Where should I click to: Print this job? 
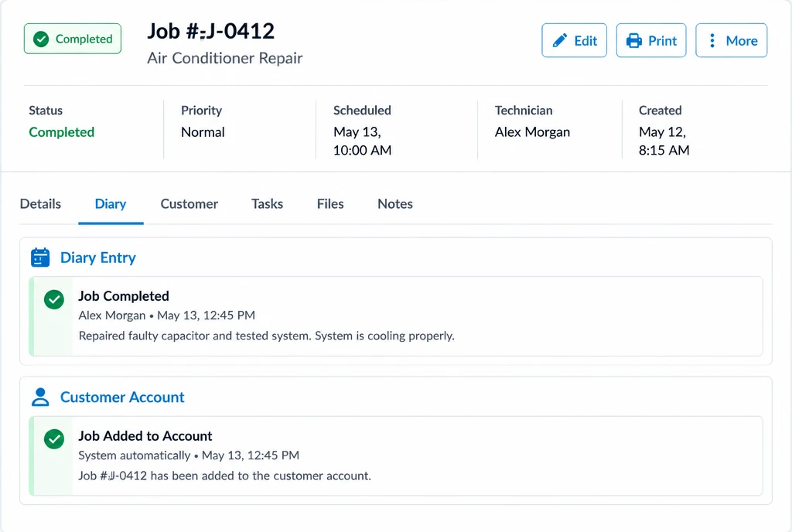click(x=651, y=40)
